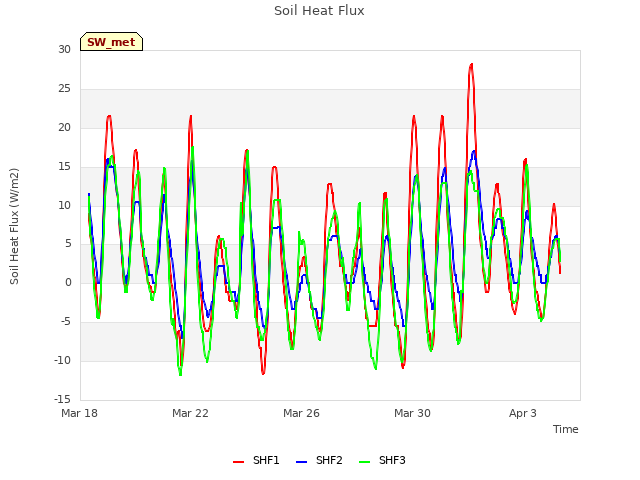The height and width of the screenshot is (480, 640).
Task: Click the 20 y-axis tick label
Action: click(x=64, y=128)
